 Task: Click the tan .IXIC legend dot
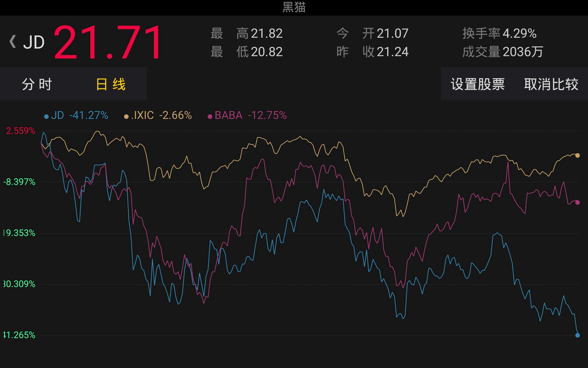[x=126, y=117]
